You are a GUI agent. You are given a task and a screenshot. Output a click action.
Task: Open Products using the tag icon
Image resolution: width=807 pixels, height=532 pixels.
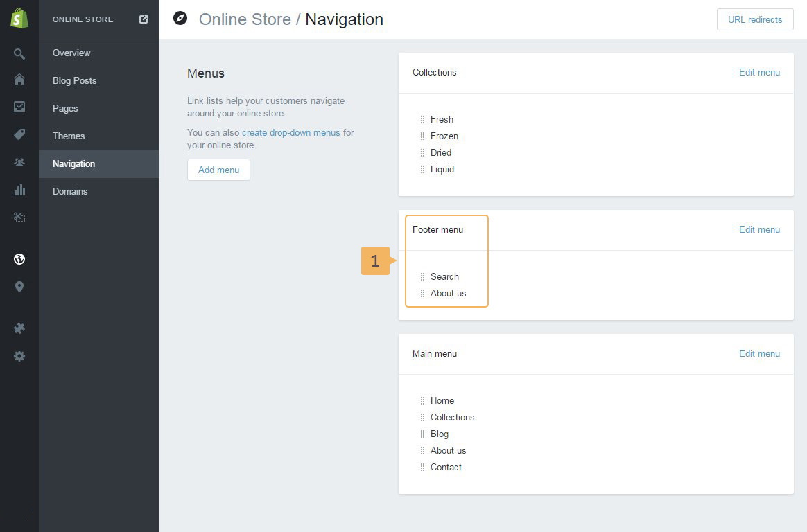(19, 134)
